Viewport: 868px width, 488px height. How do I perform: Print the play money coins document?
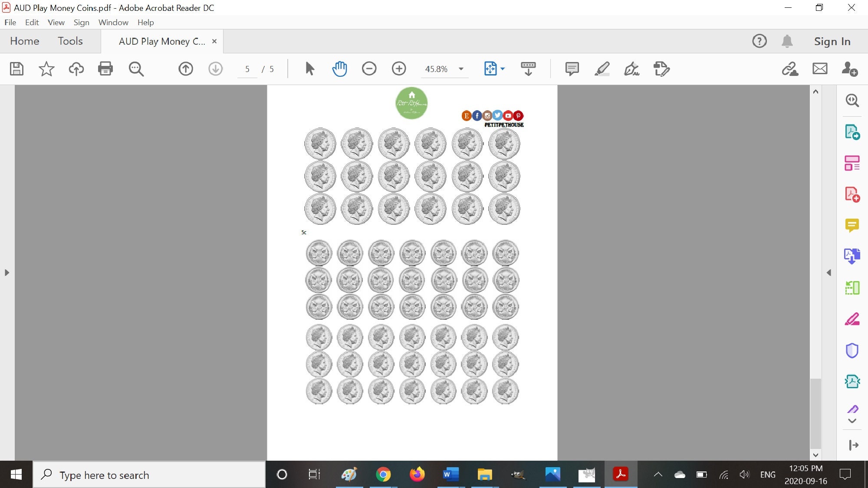pyautogui.click(x=105, y=69)
